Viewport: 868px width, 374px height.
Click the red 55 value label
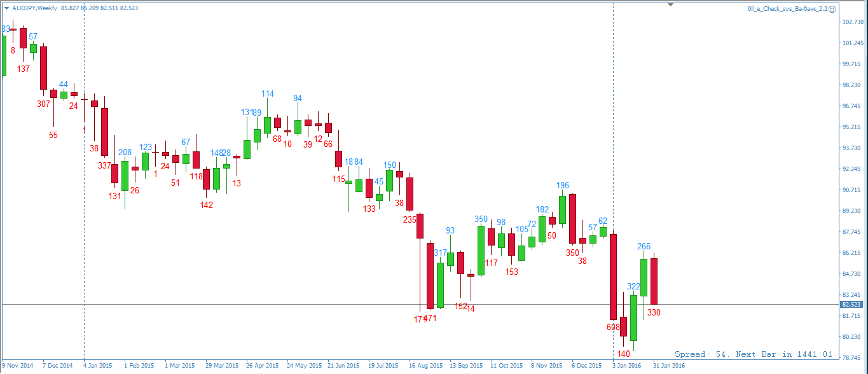click(x=53, y=135)
